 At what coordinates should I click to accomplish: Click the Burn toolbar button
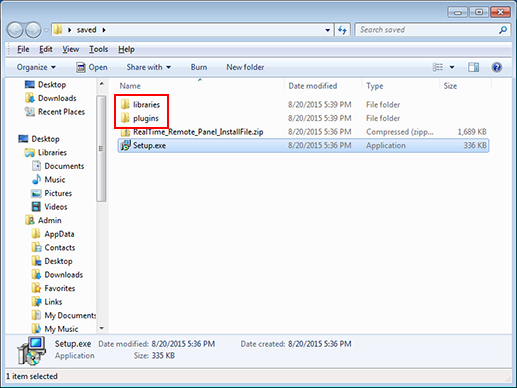pos(199,67)
